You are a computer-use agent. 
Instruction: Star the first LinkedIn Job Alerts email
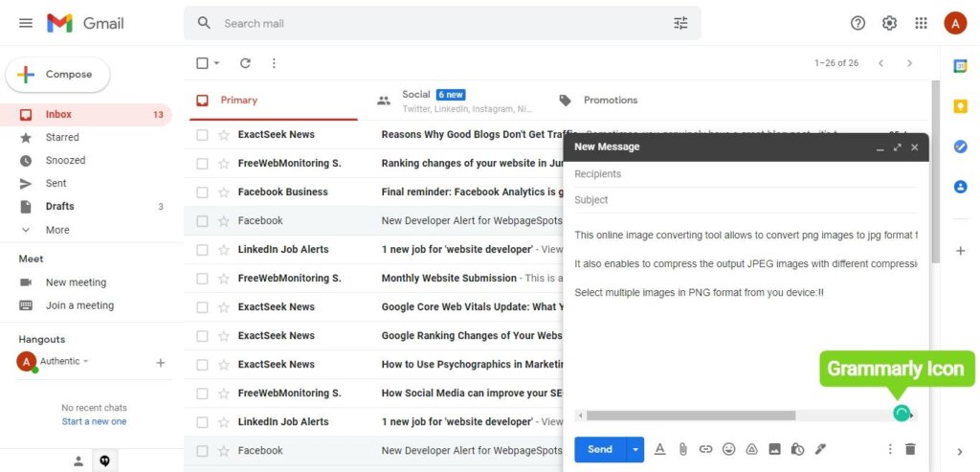(224, 250)
